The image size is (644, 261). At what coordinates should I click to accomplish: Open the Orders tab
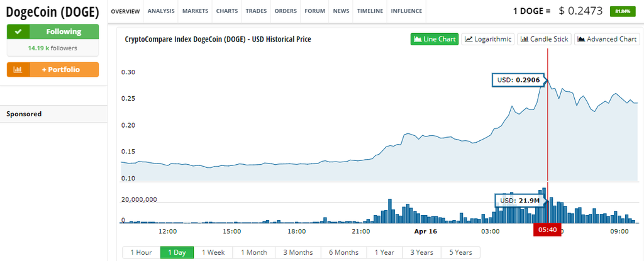[286, 11]
